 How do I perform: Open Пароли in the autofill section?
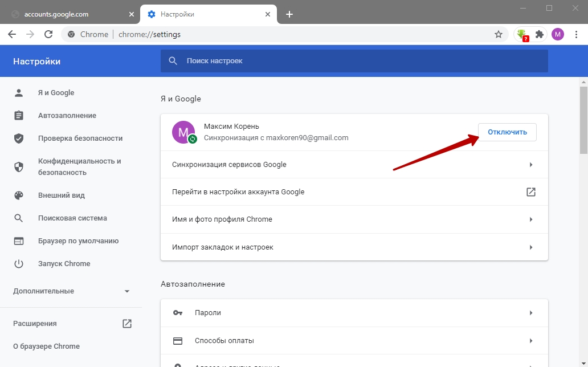point(354,313)
